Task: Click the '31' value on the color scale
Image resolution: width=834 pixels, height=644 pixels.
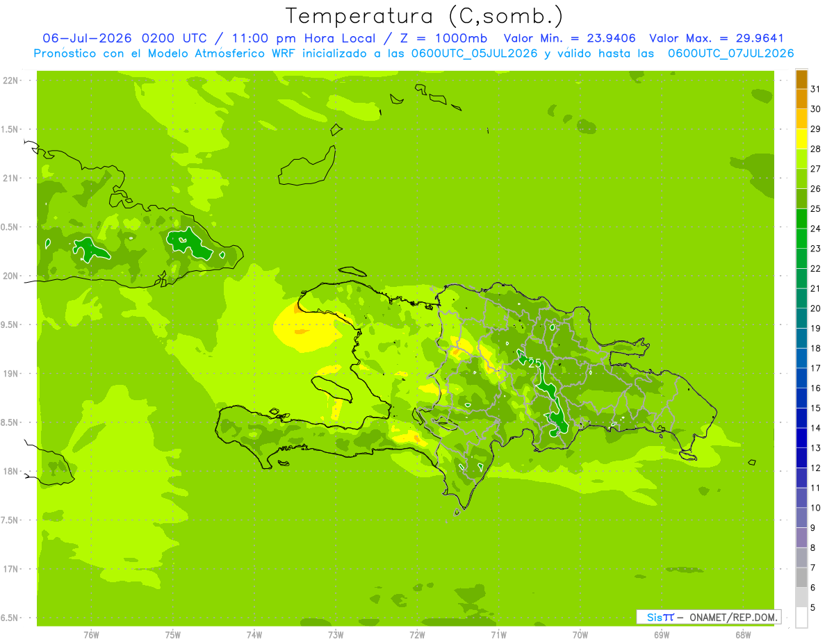Action: [x=815, y=89]
